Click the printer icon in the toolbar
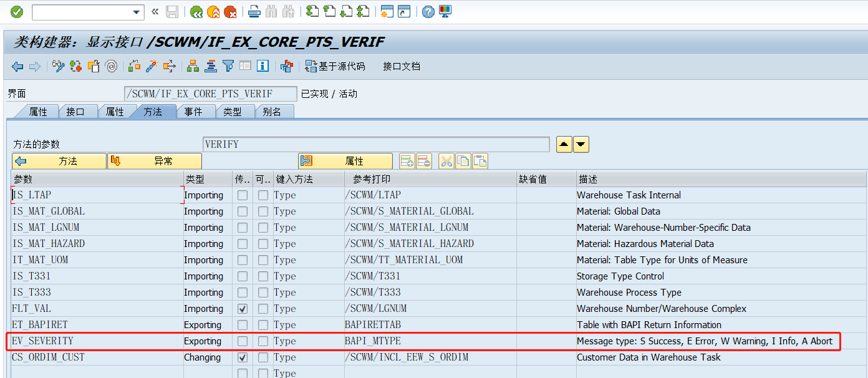 tap(254, 11)
